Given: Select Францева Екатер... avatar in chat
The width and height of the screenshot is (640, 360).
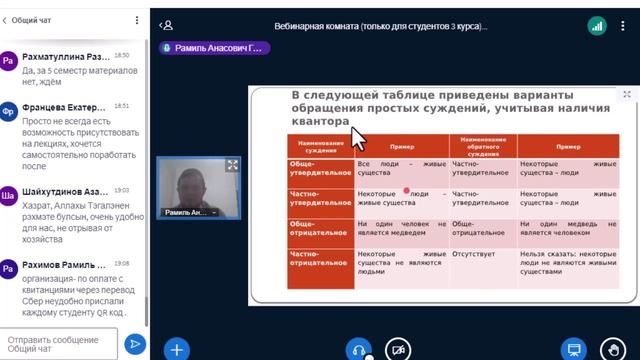Looking at the screenshot, I should click(8, 112).
